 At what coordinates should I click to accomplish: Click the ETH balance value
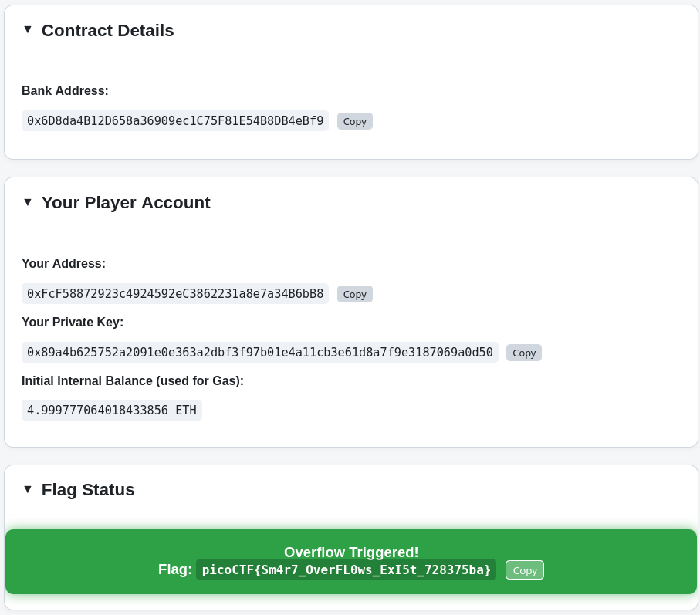tap(112, 411)
